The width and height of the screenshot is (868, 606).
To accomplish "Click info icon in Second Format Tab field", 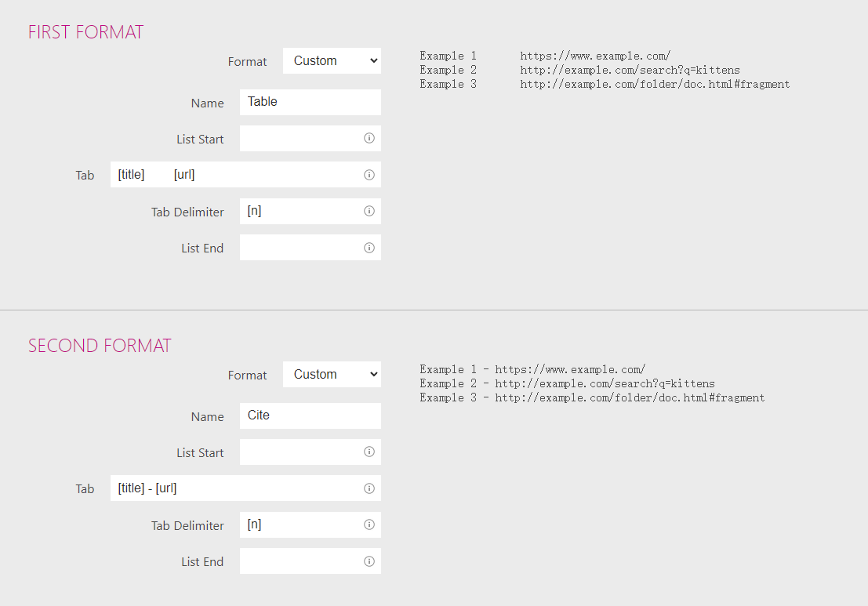I will [369, 488].
